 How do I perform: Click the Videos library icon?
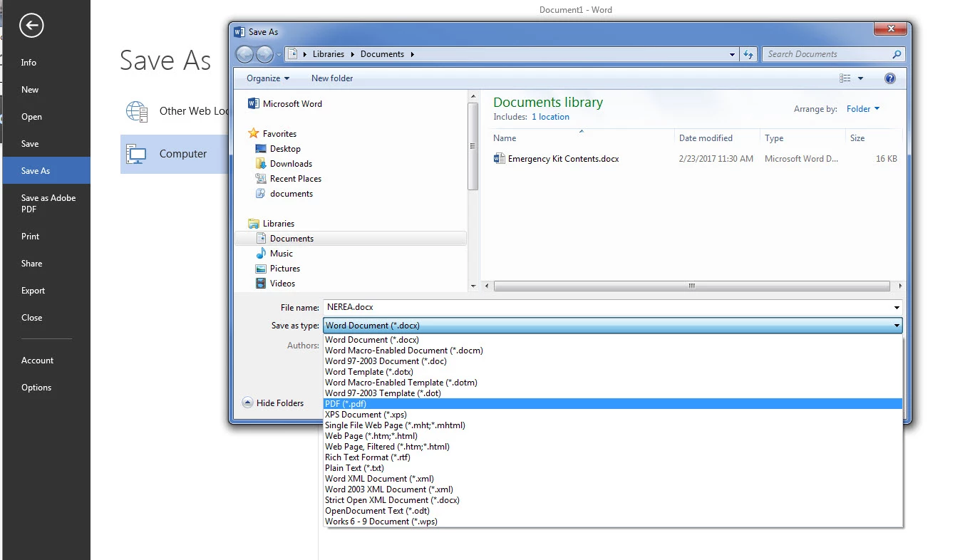tap(261, 283)
